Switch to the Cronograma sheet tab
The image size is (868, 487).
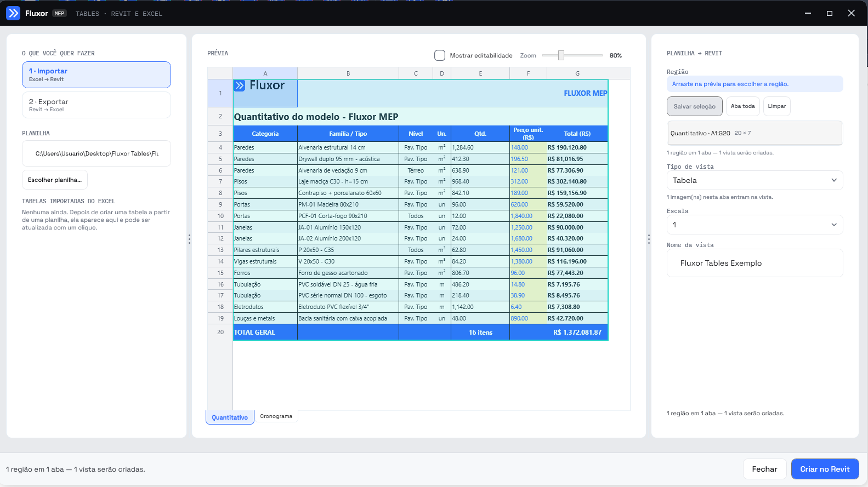(276, 416)
